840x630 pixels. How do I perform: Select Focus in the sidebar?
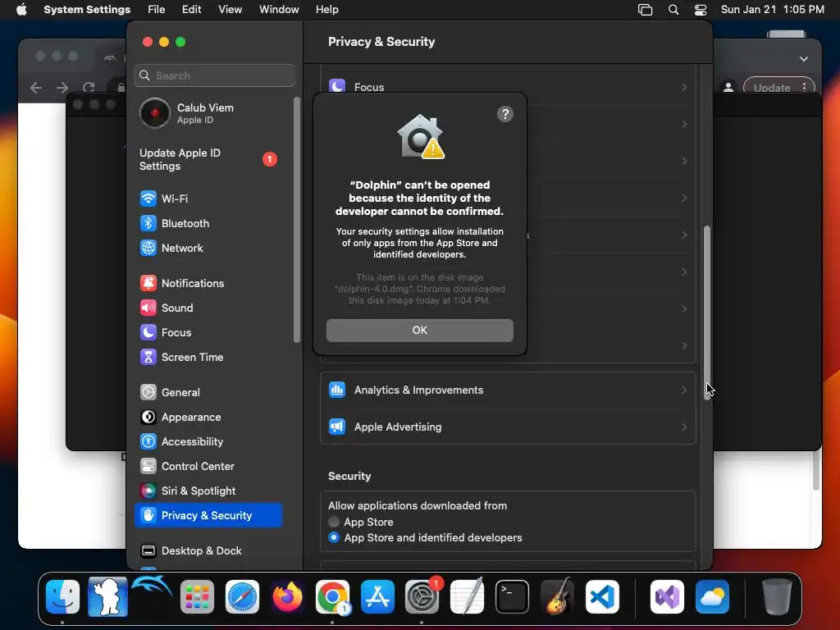208,333
